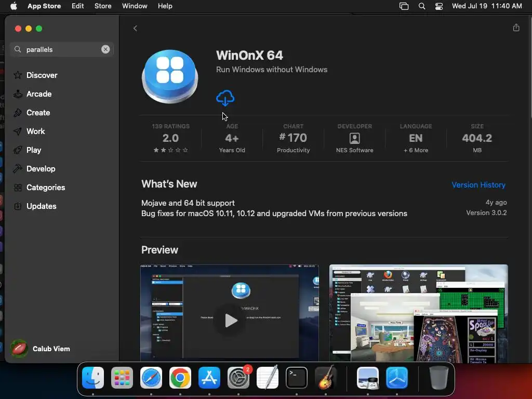532x399 pixels.
Task: Click the Play rocket icon
Action: pos(18,150)
